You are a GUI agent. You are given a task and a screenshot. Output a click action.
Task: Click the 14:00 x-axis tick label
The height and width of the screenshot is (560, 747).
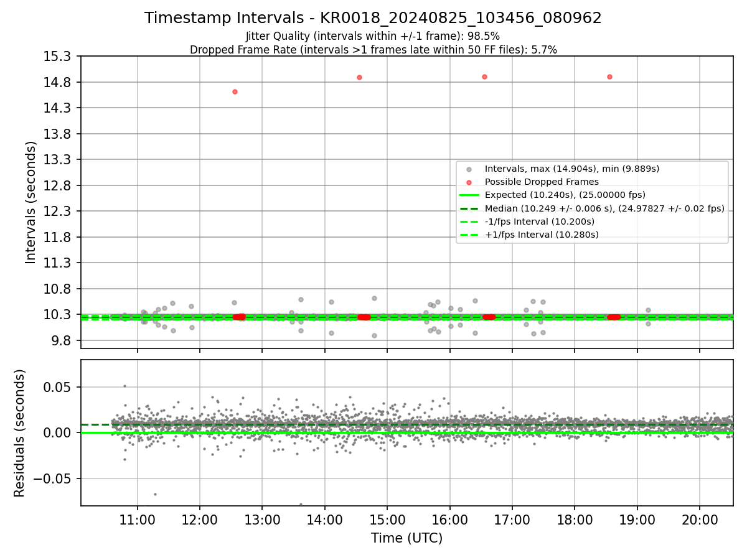[x=325, y=520]
